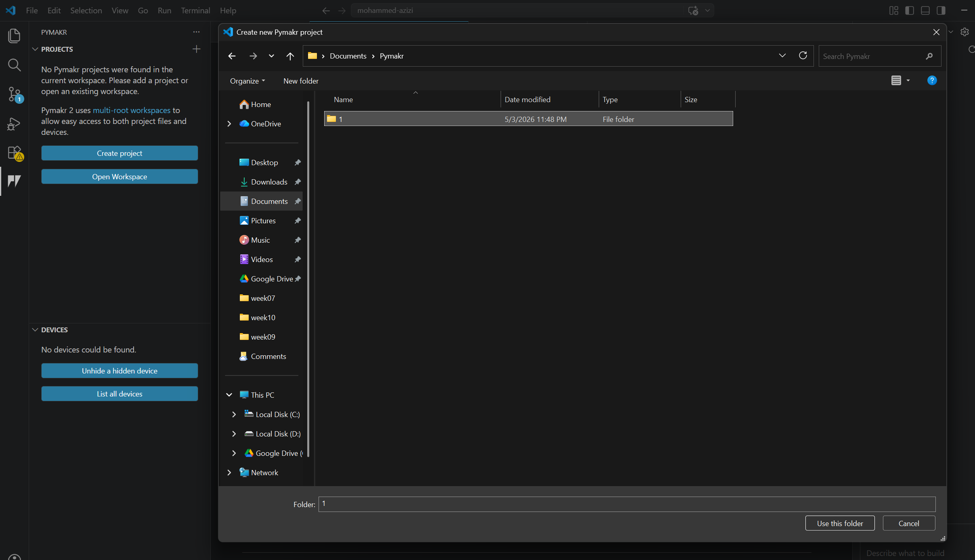The height and width of the screenshot is (560, 975).
Task: Select Downloads in the navigation pane
Action: click(x=262, y=182)
